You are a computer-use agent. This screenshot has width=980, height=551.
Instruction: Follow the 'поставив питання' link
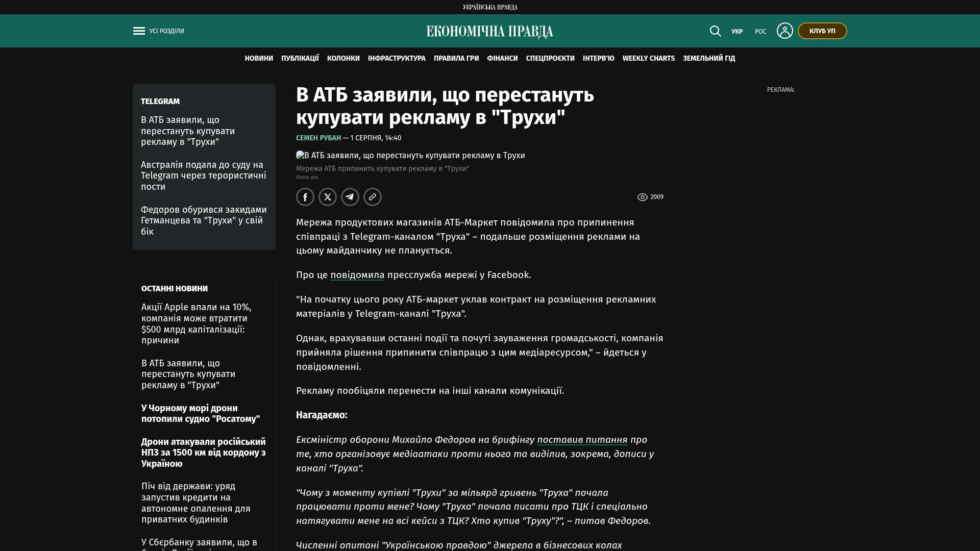(582, 440)
